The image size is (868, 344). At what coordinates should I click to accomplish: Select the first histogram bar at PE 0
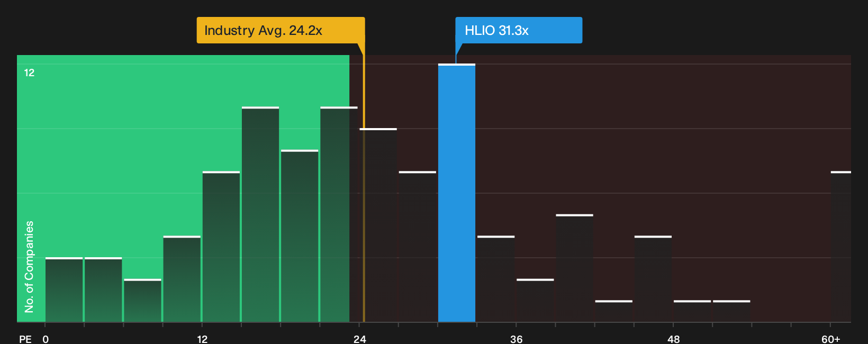(x=64, y=290)
